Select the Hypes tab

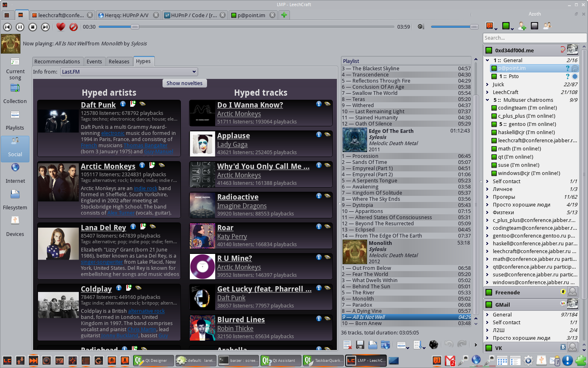point(143,61)
